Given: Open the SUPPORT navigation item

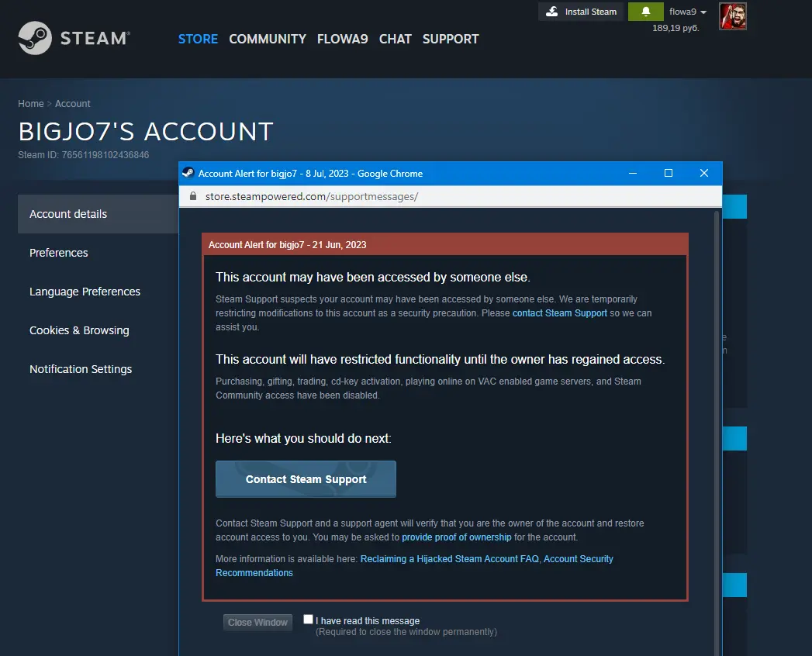Looking at the screenshot, I should pyautogui.click(x=451, y=39).
